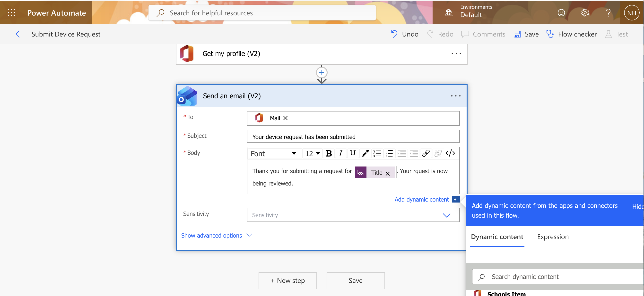The height and width of the screenshot is (296, 644).
Task: Click the Submit Device Request flow title
Action: [x=66, y=34]
